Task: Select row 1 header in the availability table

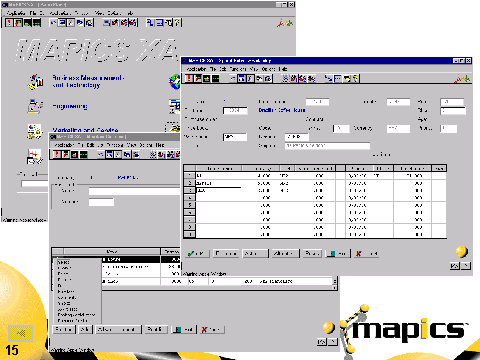Action: (190, 176)
